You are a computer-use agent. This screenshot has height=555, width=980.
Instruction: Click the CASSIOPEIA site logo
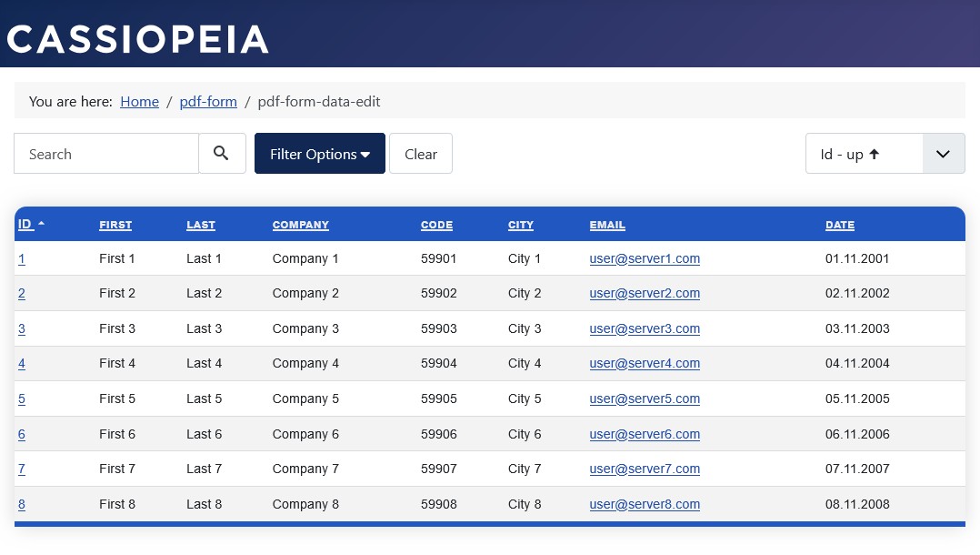point(136,37)
